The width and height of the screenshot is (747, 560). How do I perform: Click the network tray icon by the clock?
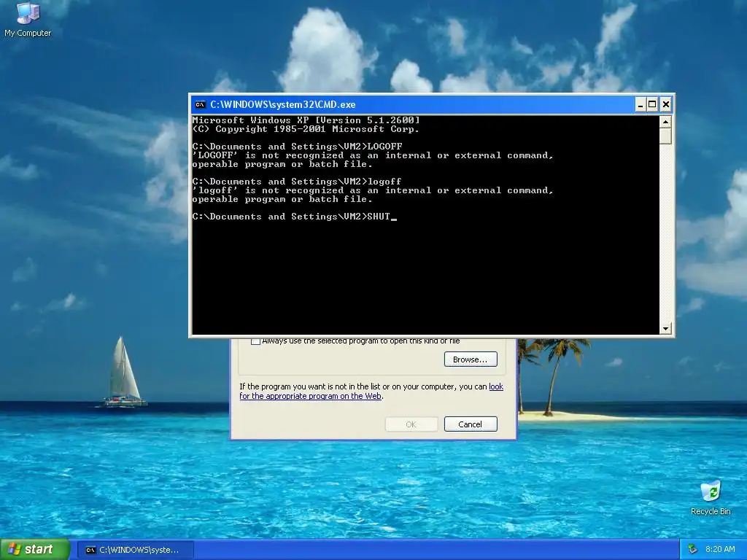692,549
